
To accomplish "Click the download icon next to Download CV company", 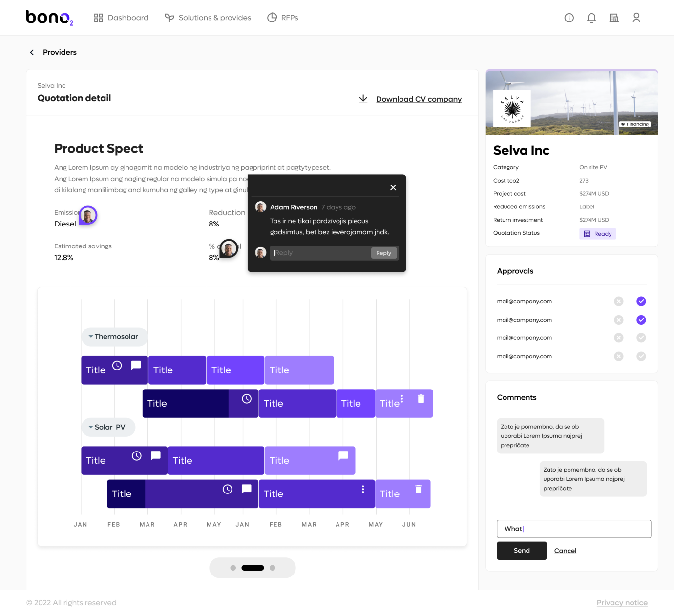I will (x=363, y=99).
